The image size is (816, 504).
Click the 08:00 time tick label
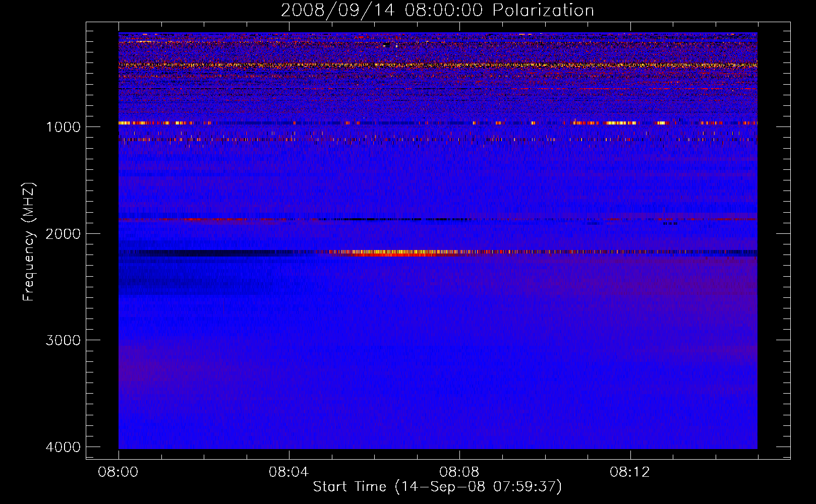(118, 472)
